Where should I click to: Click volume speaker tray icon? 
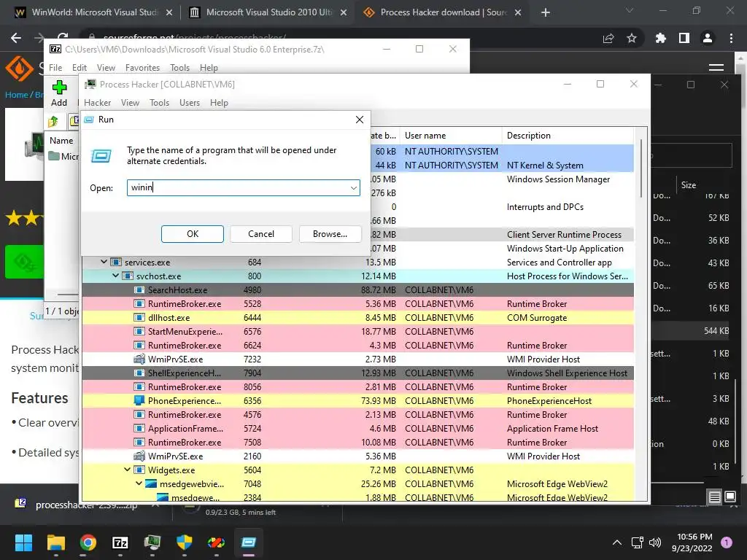pos(656,542)
